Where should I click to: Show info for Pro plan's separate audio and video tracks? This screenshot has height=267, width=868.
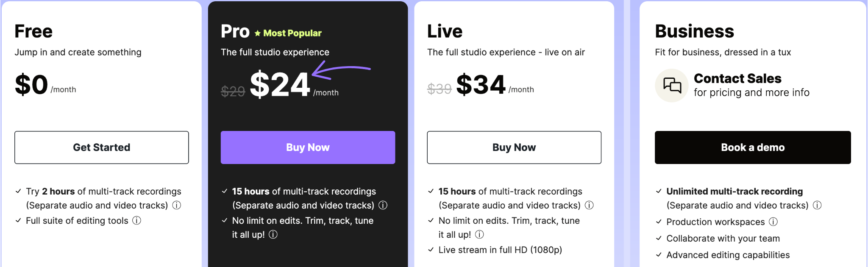[383, 205]
